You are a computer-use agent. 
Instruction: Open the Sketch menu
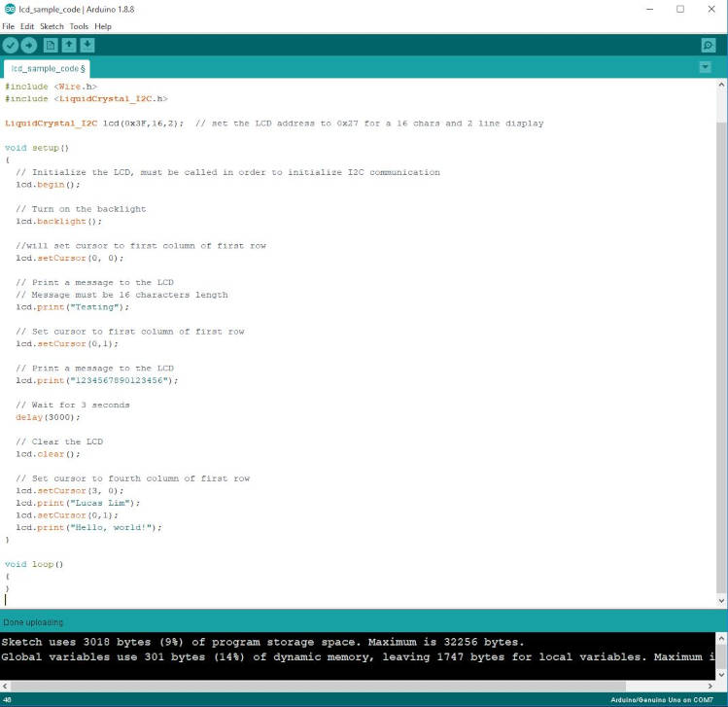click(52, 26)
